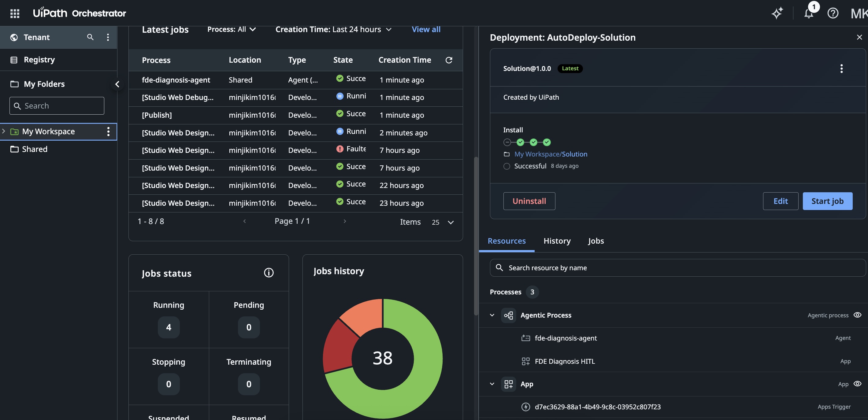The image size is (868, 420).
Task: Click the Tenant search magnifier icon
Action: 90,37
